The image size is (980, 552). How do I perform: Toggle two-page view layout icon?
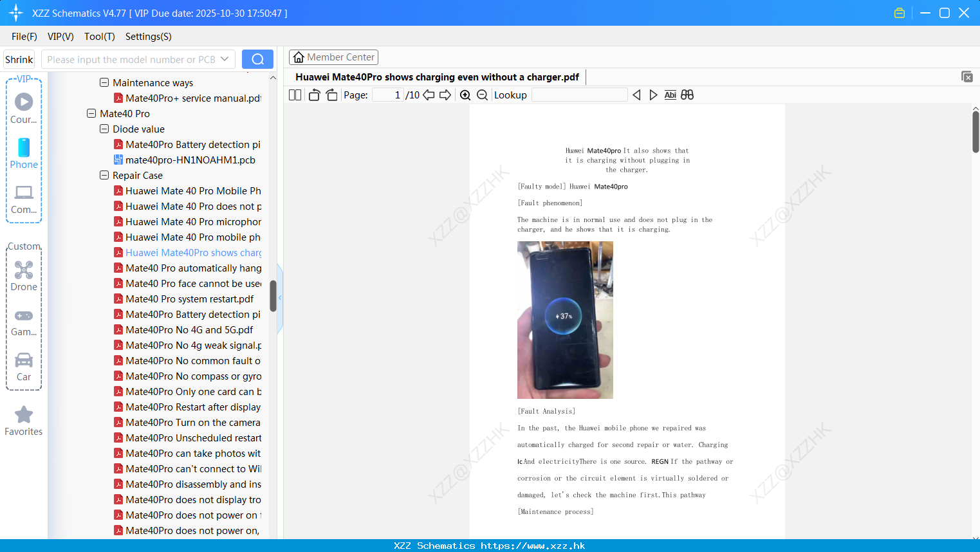(x=295, y=95)
